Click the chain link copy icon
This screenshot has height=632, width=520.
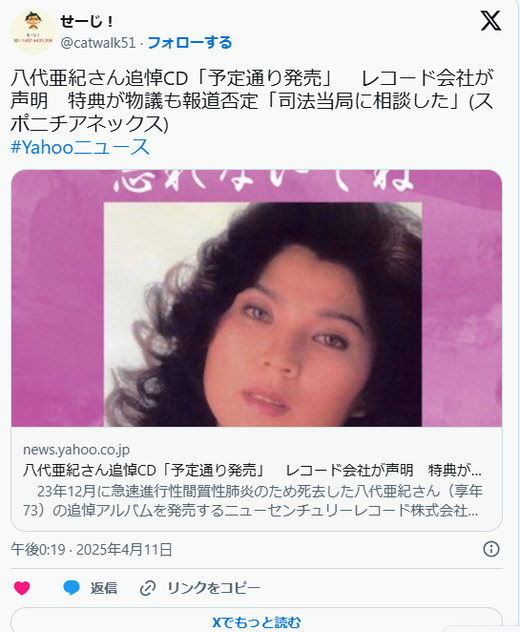pyautogui.click(x=148, y=588)
